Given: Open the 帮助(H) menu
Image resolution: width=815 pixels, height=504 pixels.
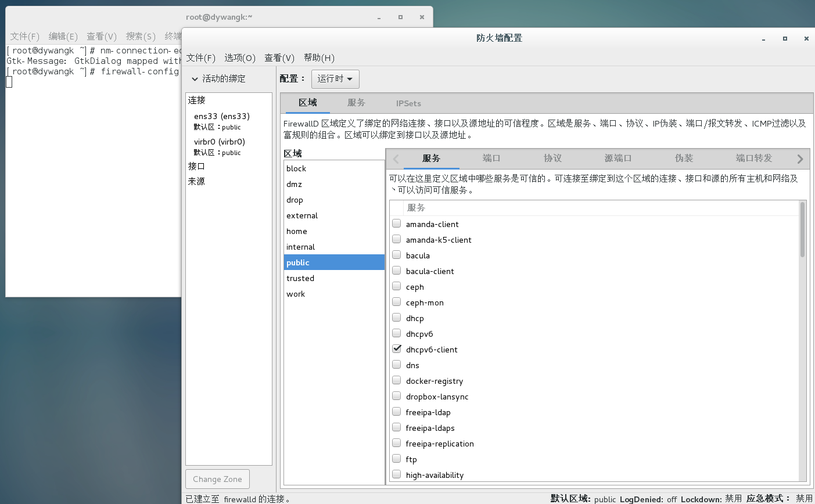Looking at the screenshot, I should [319, 58].
